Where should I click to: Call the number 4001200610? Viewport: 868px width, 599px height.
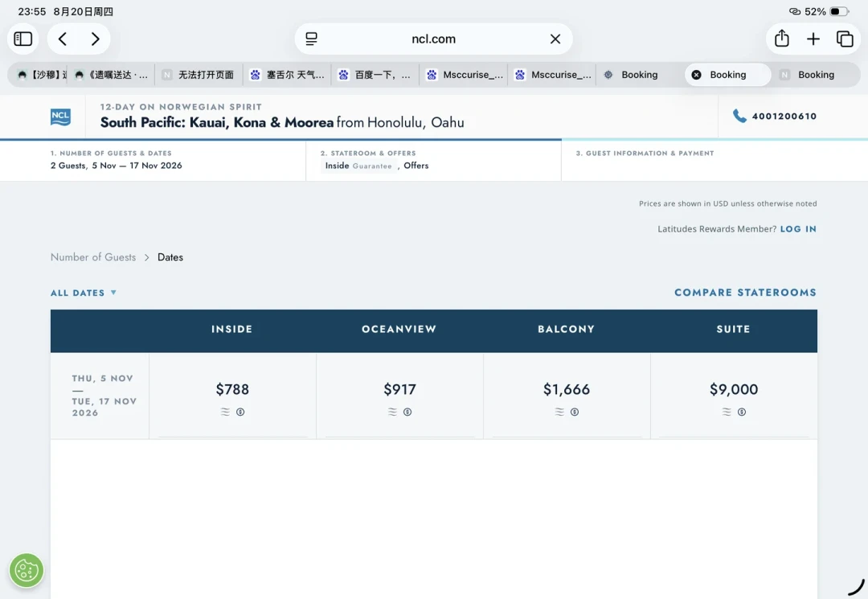[x=784, y=116]
